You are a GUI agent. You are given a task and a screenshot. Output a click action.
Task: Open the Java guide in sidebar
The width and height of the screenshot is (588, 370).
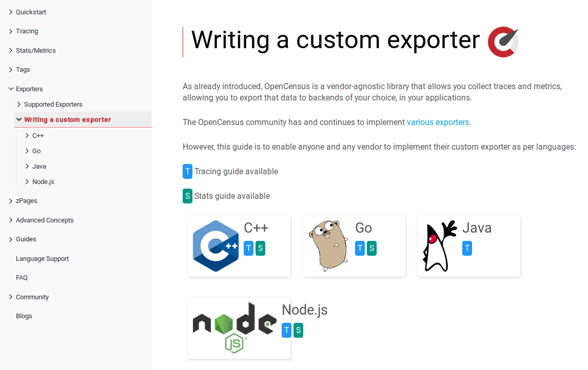coord(39,166)
